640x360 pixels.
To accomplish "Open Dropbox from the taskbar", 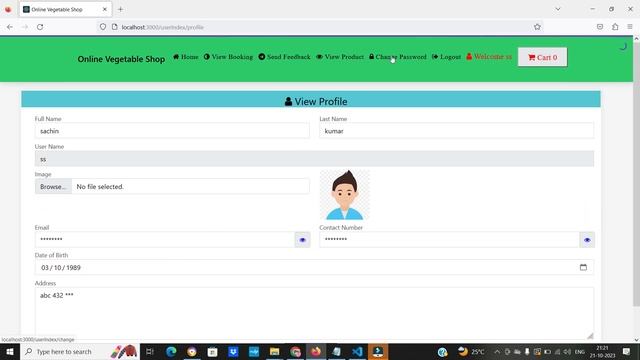I will tap(233, 351).
